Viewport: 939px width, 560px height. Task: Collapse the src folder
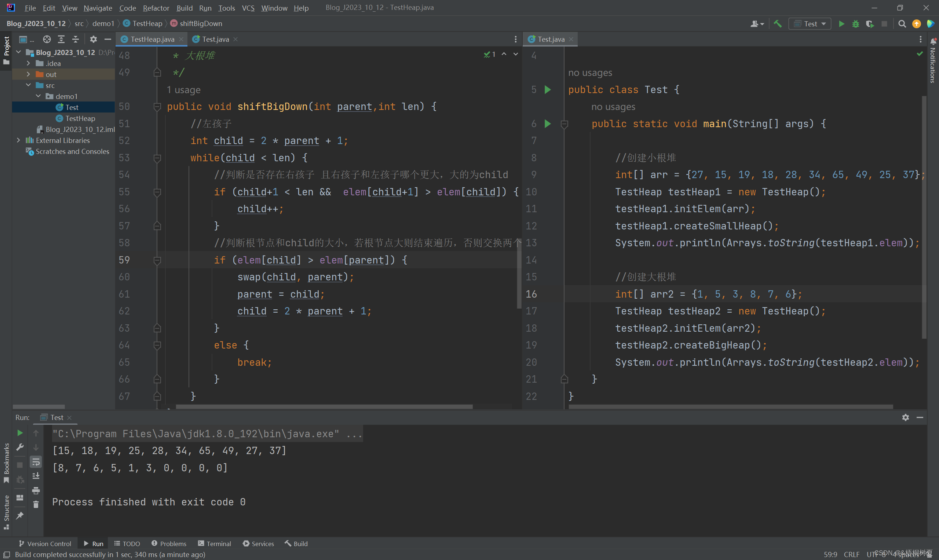click(28, 85)
